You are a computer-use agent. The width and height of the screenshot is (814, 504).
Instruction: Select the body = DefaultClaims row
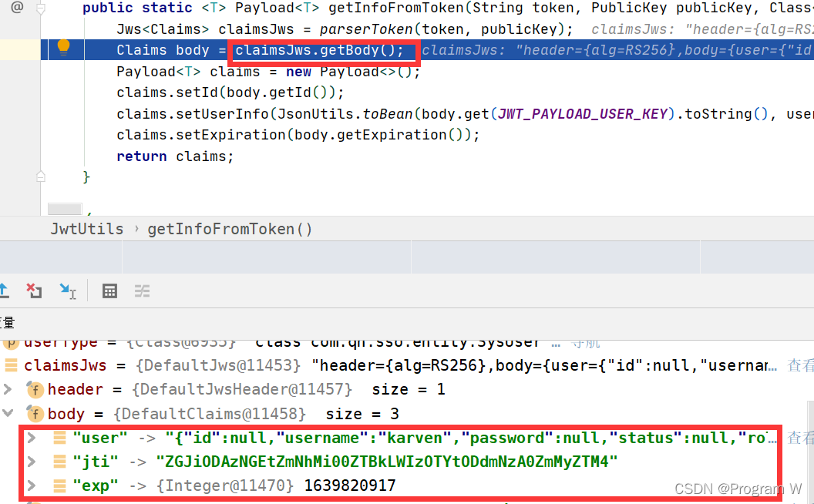click(x=407, y=414)
